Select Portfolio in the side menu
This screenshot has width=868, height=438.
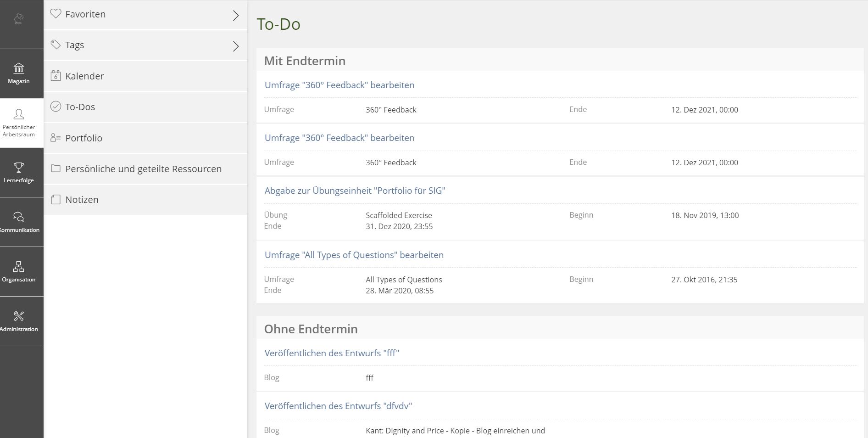coord(83,138)
